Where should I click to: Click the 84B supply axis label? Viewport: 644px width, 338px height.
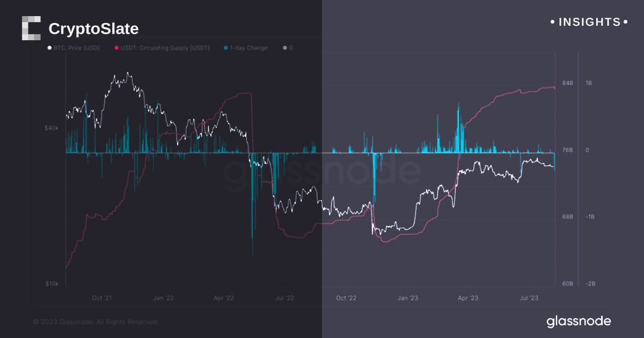point(568,83)
